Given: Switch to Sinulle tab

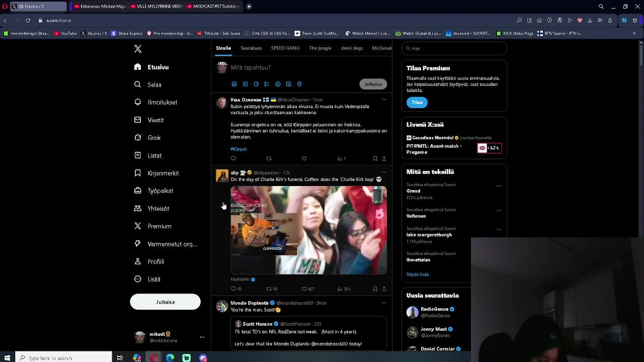Looking at the screenshot, I should point(223,48).
